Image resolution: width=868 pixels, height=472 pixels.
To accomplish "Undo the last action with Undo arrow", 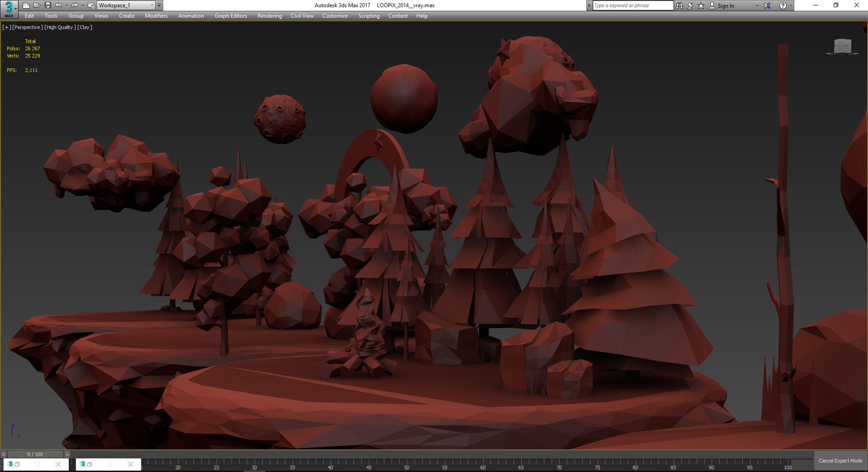I will pyautogui.click(x=59, y=5).
